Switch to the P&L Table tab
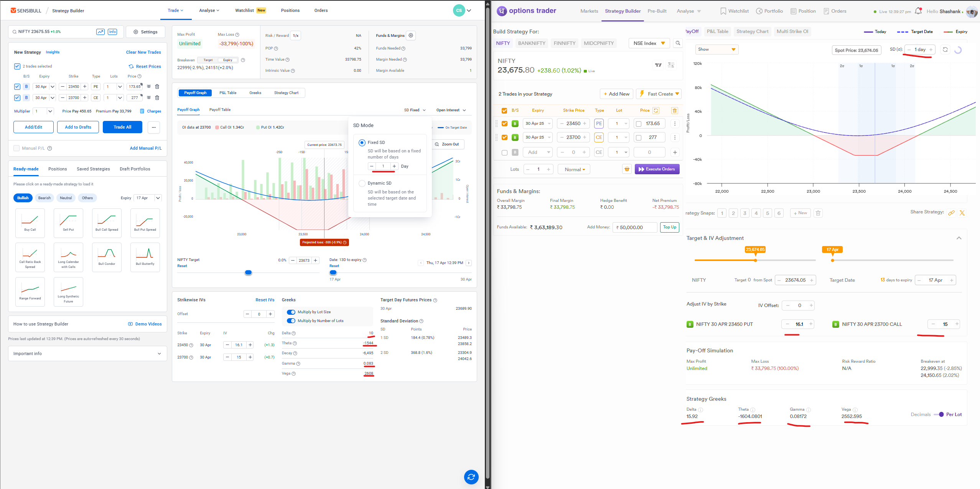The width and height of the screenshot is (980, 489). tap(228, 93)
